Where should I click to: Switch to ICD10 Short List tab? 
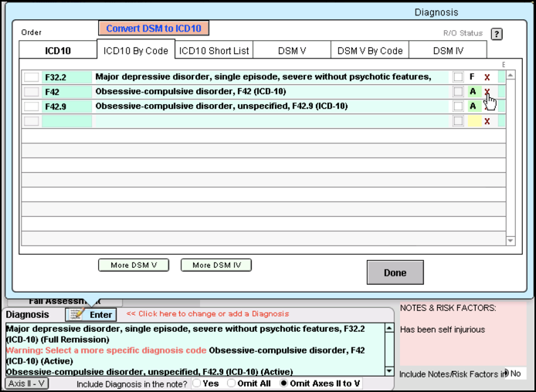coord(214,51)
